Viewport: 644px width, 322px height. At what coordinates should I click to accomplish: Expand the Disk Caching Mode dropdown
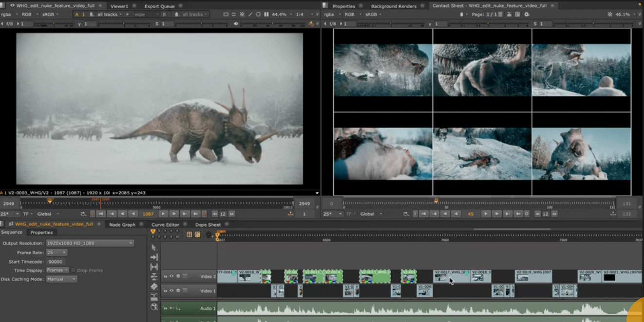(61, 279)
